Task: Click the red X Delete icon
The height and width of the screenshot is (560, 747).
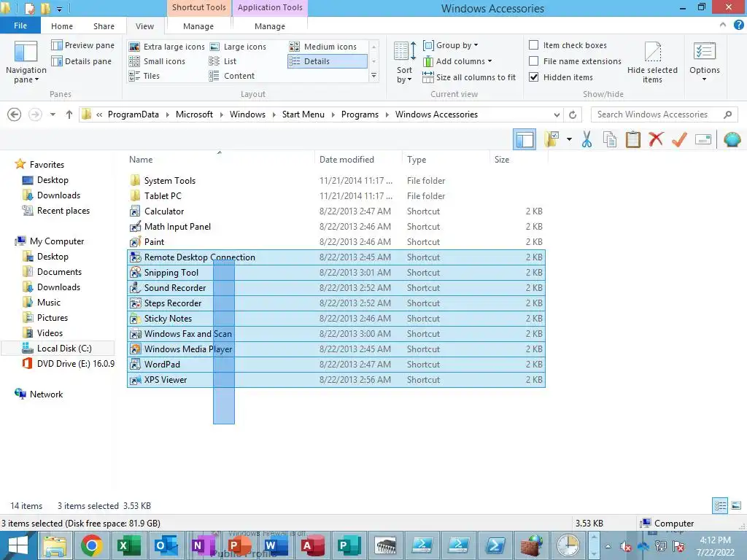Action: point(656,139)
